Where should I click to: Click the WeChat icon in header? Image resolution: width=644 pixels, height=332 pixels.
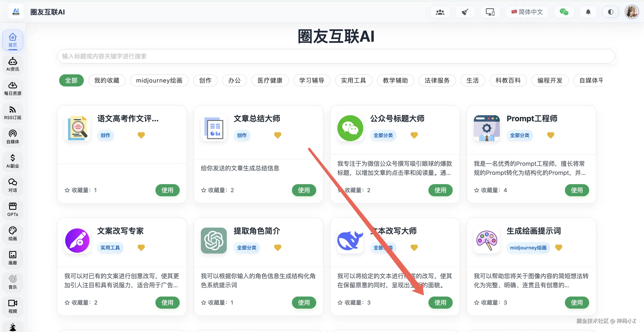(x=564, y=12)
